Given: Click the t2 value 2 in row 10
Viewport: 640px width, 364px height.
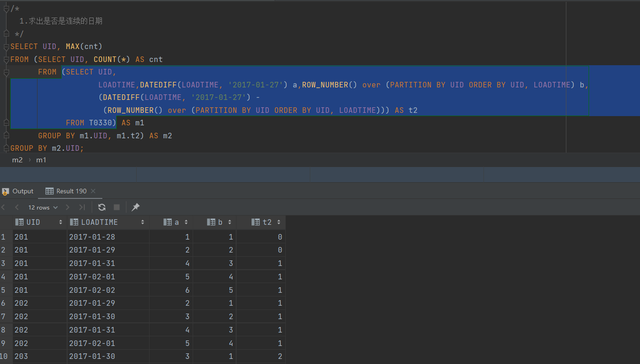Looking at the screenshot, I should pyautogui.click(x=261, y=356).
